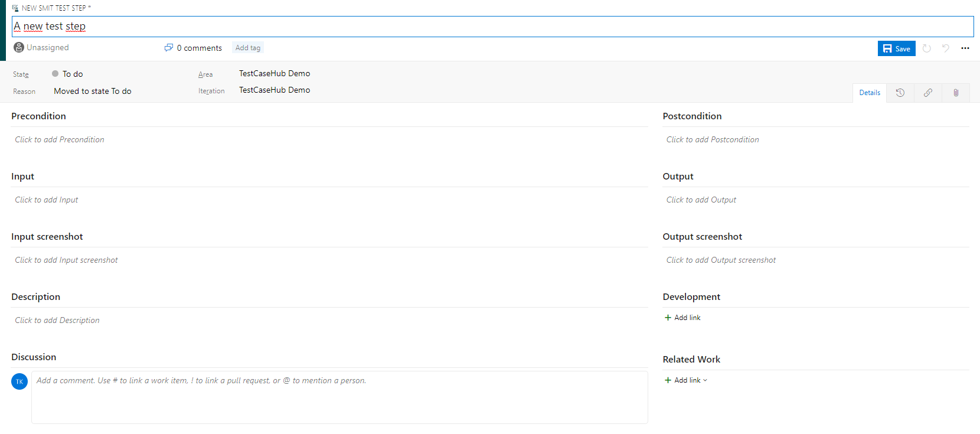
Task: Click the title field 'A new test step'
Action: click(492, 27)
